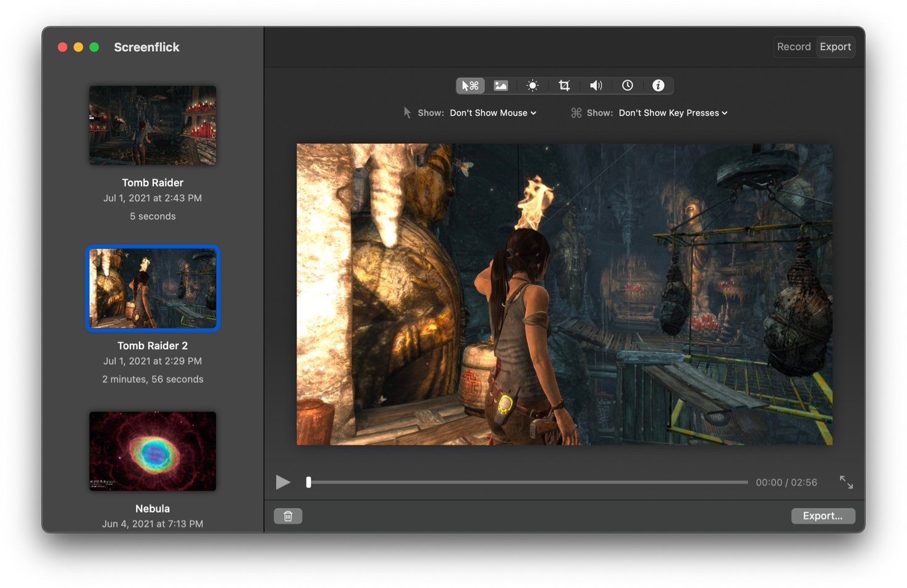Enter fullscreen with the expand arrows icon

click(846, 482)
